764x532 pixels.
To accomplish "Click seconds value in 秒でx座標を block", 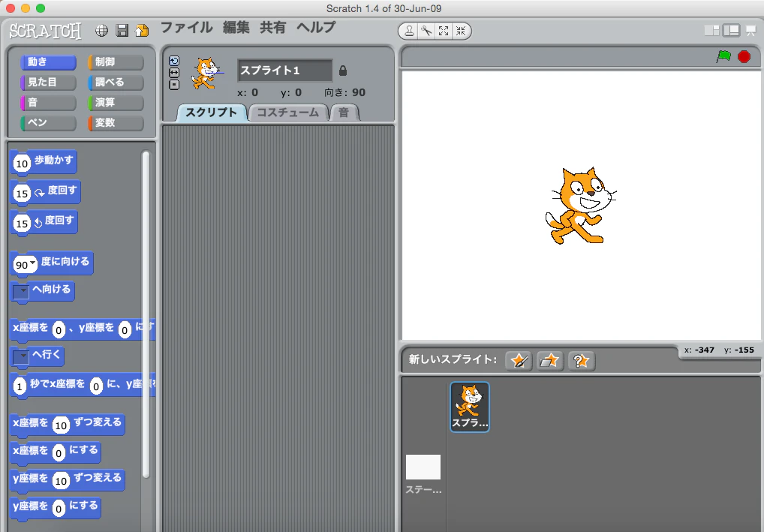I will coord(20,387).
